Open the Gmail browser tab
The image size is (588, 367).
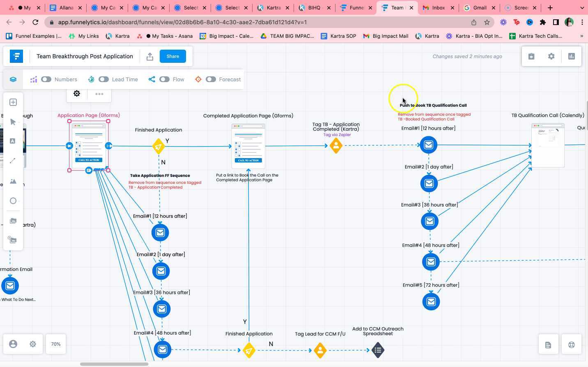tap(479, 7)
